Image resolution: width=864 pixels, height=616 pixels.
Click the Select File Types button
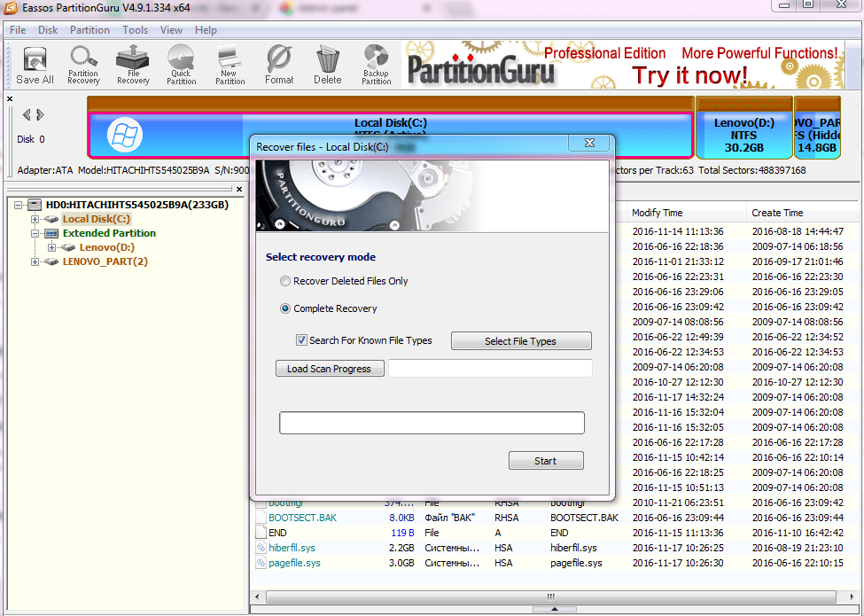coord(521,341)
